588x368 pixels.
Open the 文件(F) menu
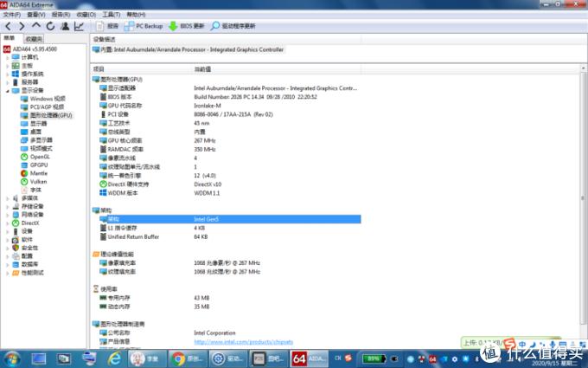(x=12, y=14)
